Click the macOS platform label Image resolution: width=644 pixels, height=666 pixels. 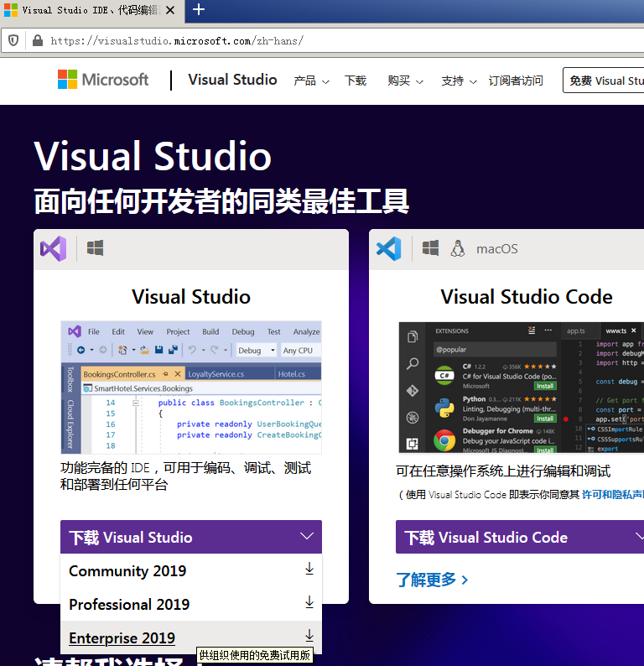496,249
